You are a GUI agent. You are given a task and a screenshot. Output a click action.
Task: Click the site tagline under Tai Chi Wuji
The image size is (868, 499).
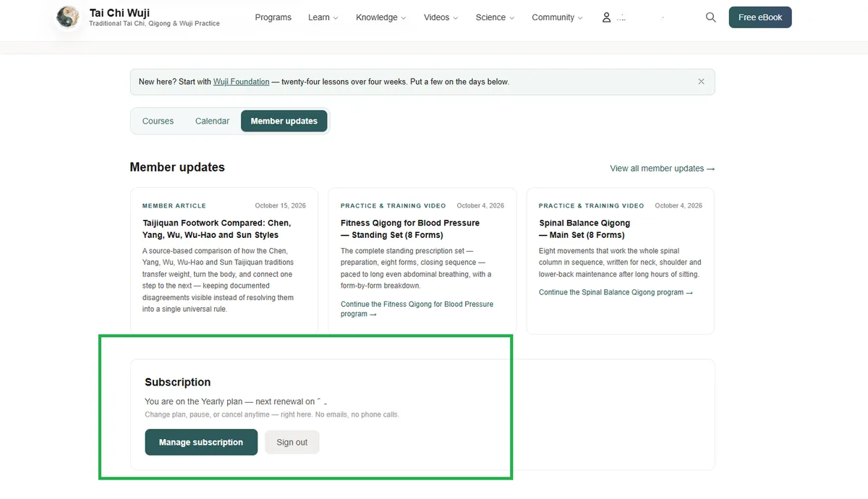[x=154, y=24]
